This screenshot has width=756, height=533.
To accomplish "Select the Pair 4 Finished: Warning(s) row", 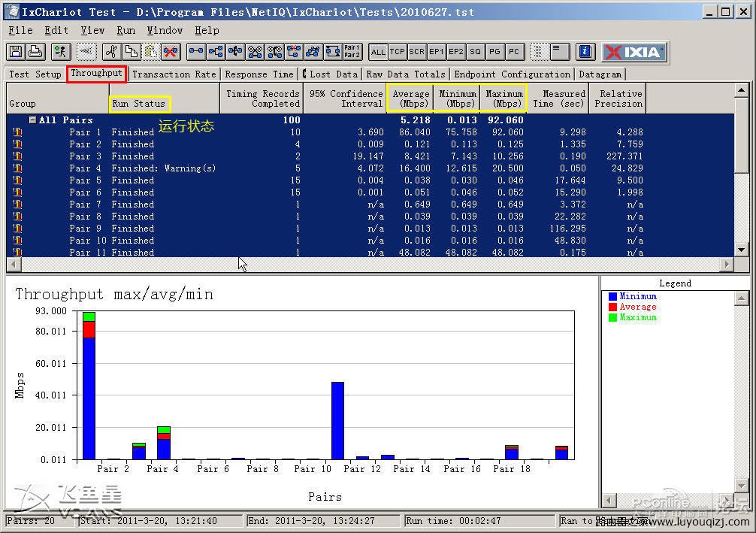I will [370, 168].
